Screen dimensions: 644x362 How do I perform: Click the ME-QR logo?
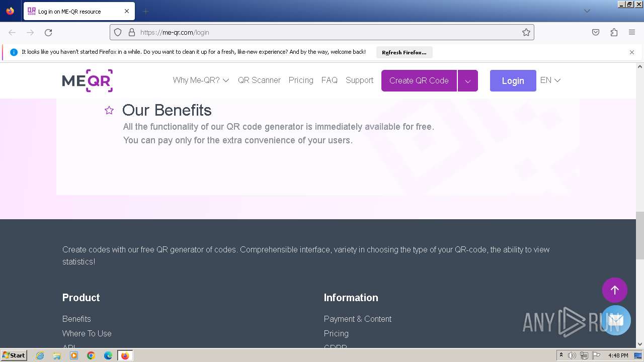(88, 80)
